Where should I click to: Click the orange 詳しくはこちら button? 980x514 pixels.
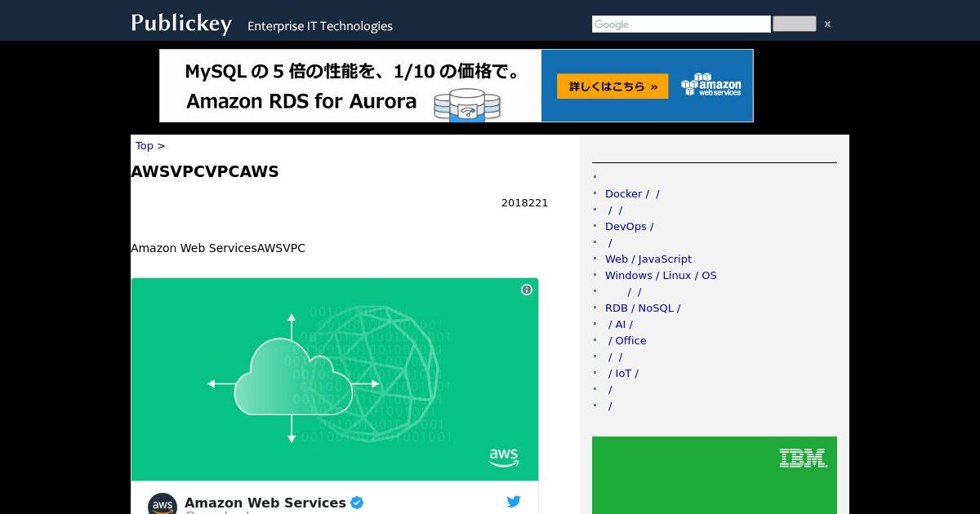(x=612, y=86)
